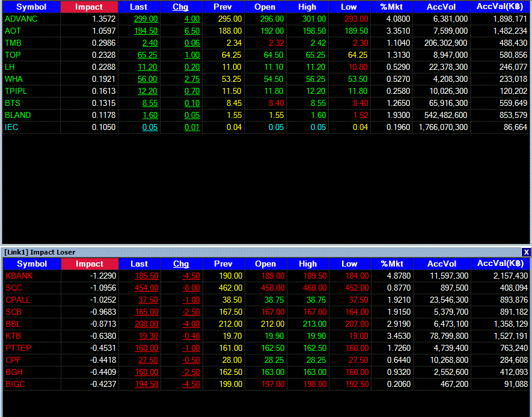The image size is (532, 417).
Task: Select the PTTEP symbol
Action: coord(18,348)
